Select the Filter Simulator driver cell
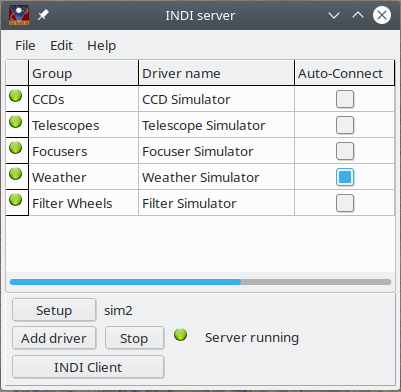This screenshot has height=392, width=401. pos(216,203)
